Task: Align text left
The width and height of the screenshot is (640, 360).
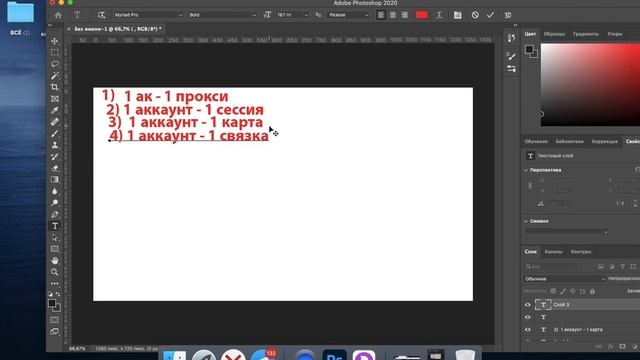Action: pos(381,15)
